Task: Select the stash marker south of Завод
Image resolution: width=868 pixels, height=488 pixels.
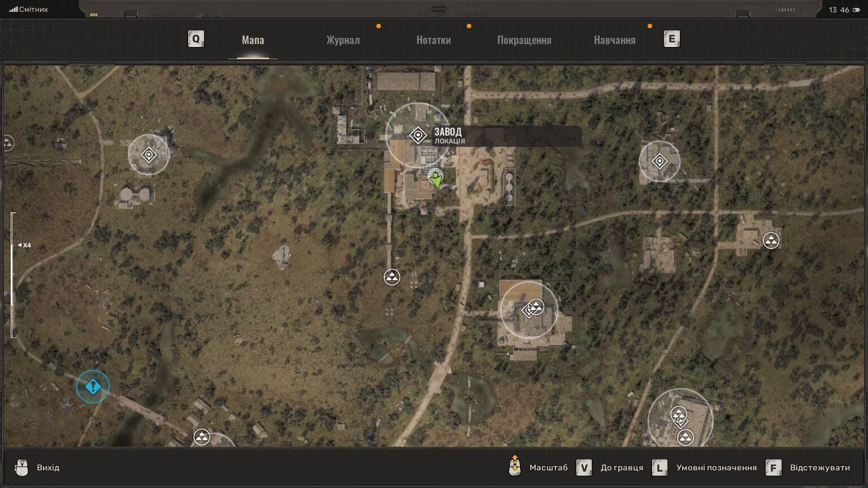Action: tap(392, 277)
